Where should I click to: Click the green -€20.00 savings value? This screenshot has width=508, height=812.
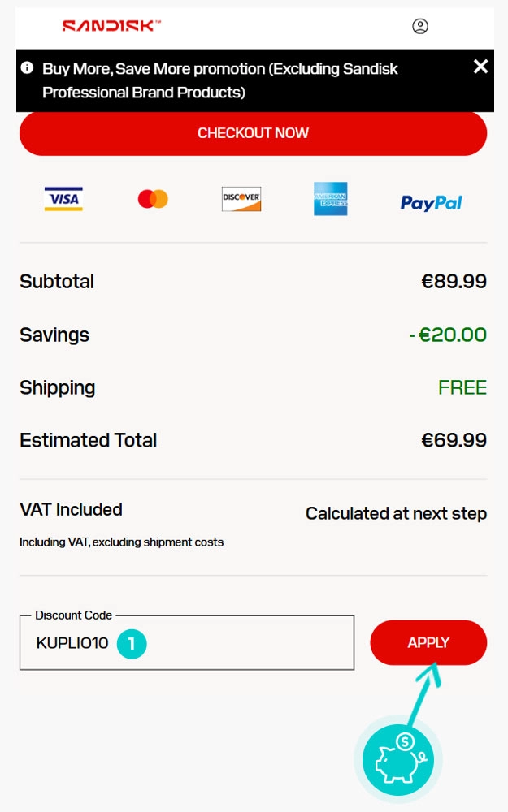pyautogui.click(x=448, y=335)
